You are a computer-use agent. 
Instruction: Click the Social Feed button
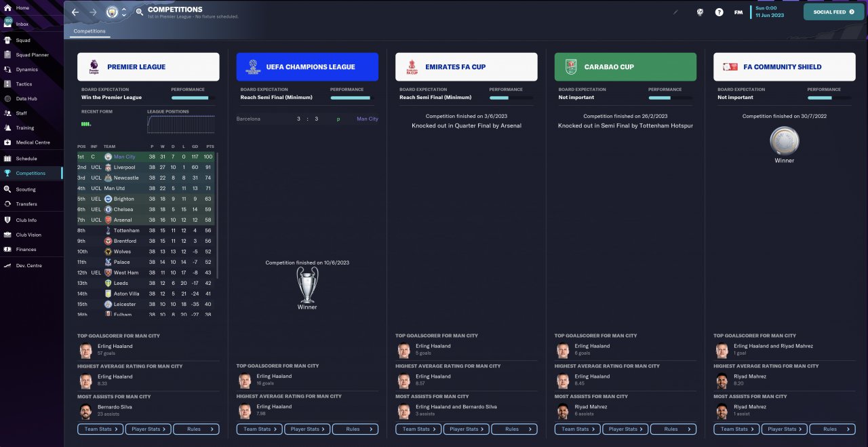(x=833, y=12)
